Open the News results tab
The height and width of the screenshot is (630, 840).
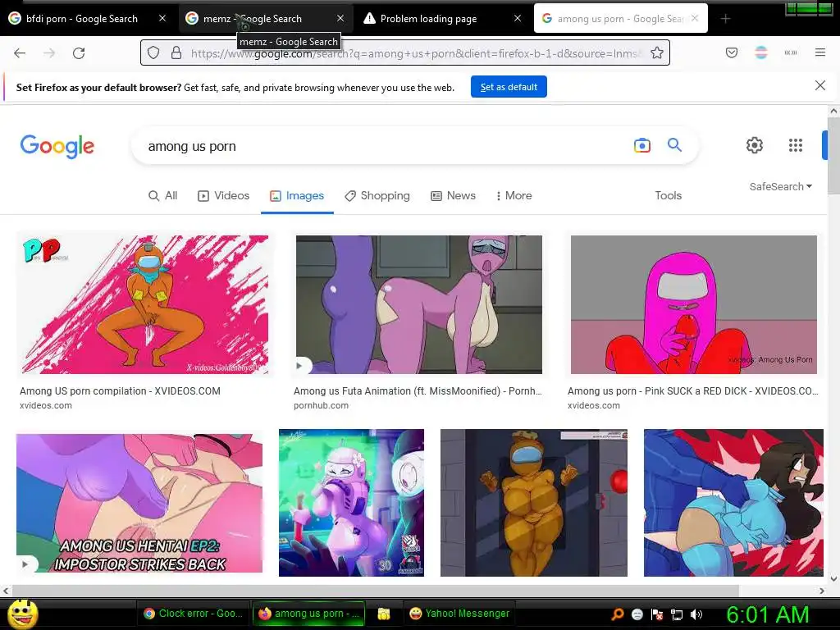pyautogui.click(x=453, y=195)
